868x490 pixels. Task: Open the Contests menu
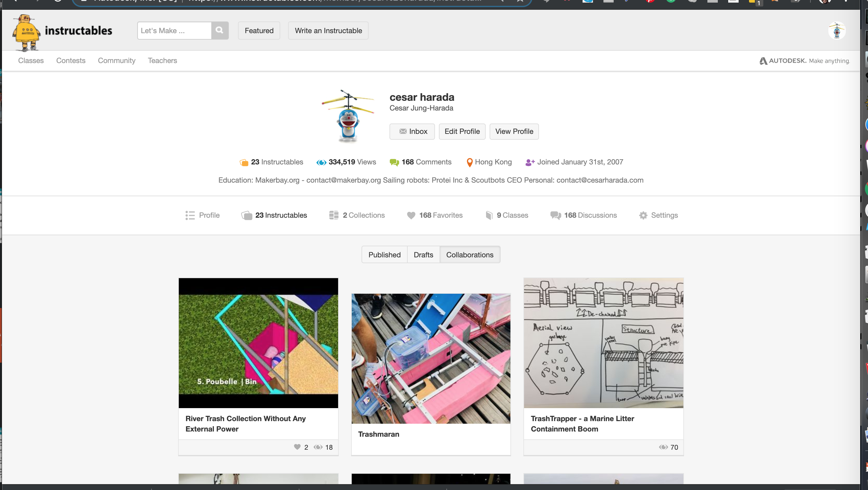pyautogui.click(x=71, y=61)
